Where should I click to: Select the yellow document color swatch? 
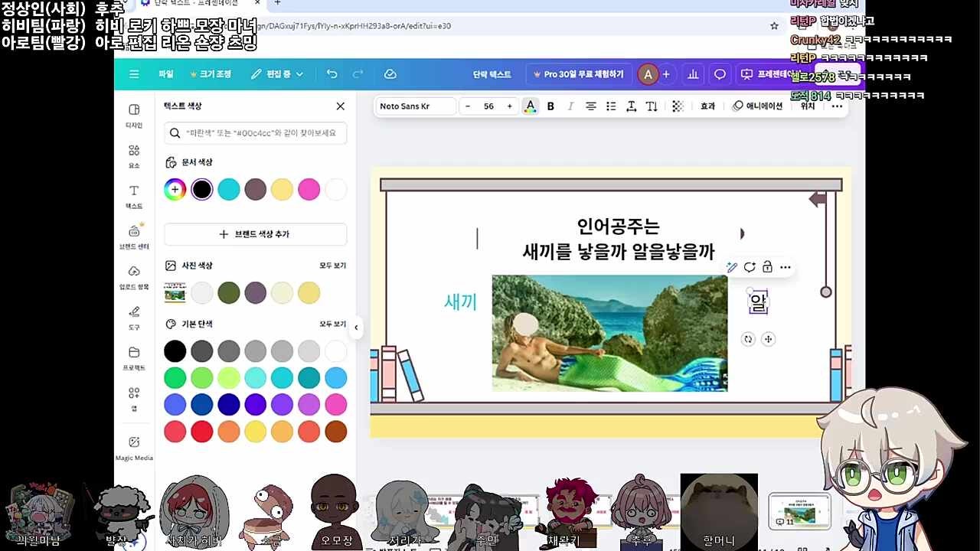283,189
